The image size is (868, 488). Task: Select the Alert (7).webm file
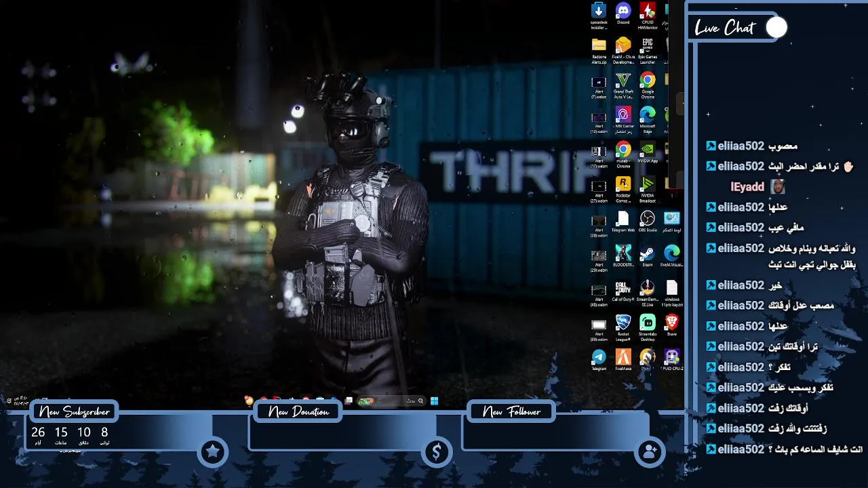click(599, 87)
